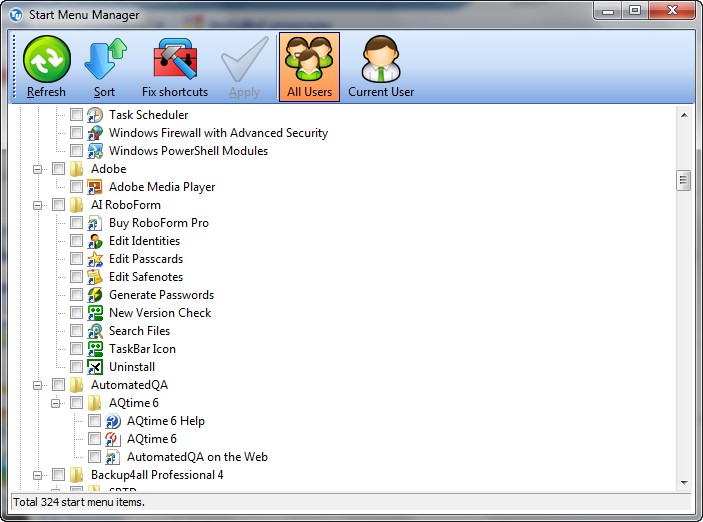Collapse the Backup4all Professional 4 node
This screenshot has width=703, height=522.
pos(38,475)
